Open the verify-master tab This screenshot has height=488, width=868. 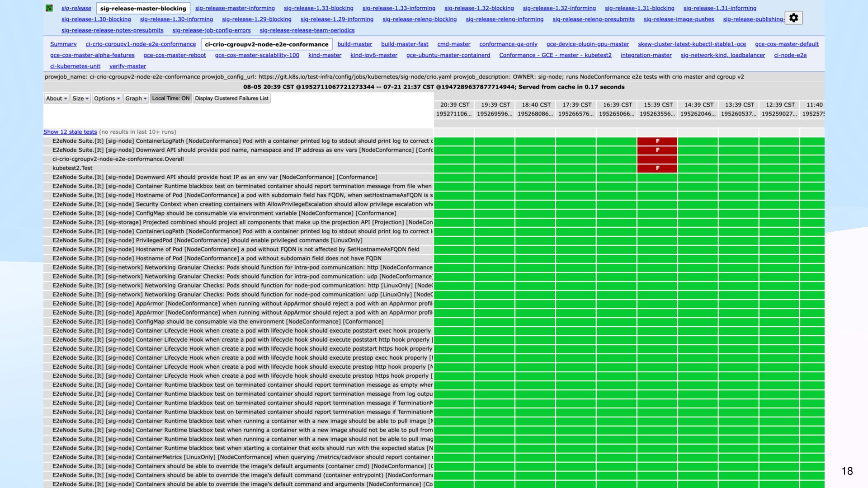[127, 66]
